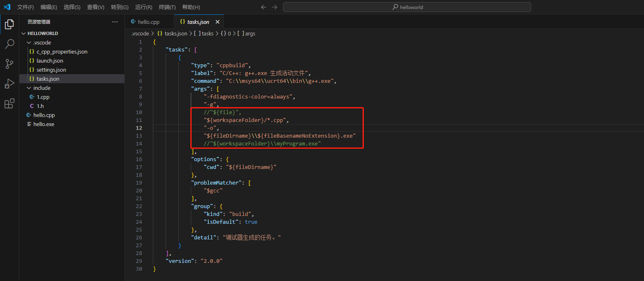Click the isDefault true value
The height and width of the screenshot is (281, 644).
click(251, 222)
